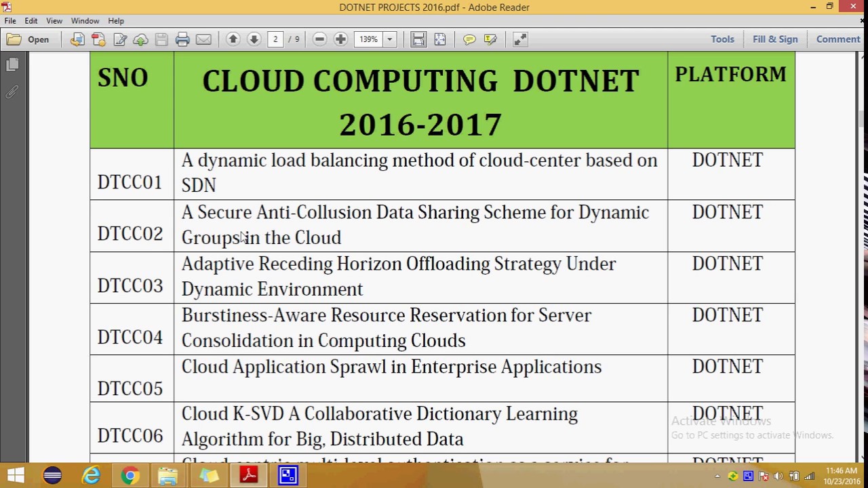Send file by email envelope icon

[203, 39]
